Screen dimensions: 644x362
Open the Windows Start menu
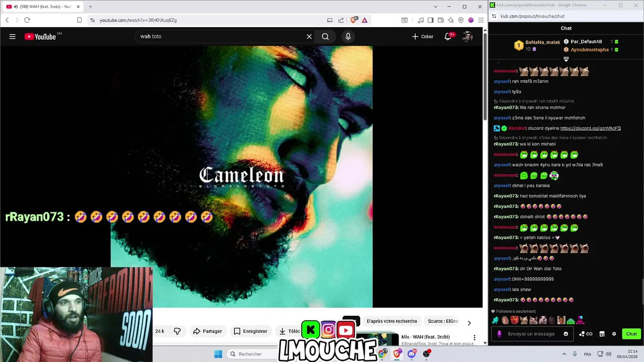coord(218,354)
